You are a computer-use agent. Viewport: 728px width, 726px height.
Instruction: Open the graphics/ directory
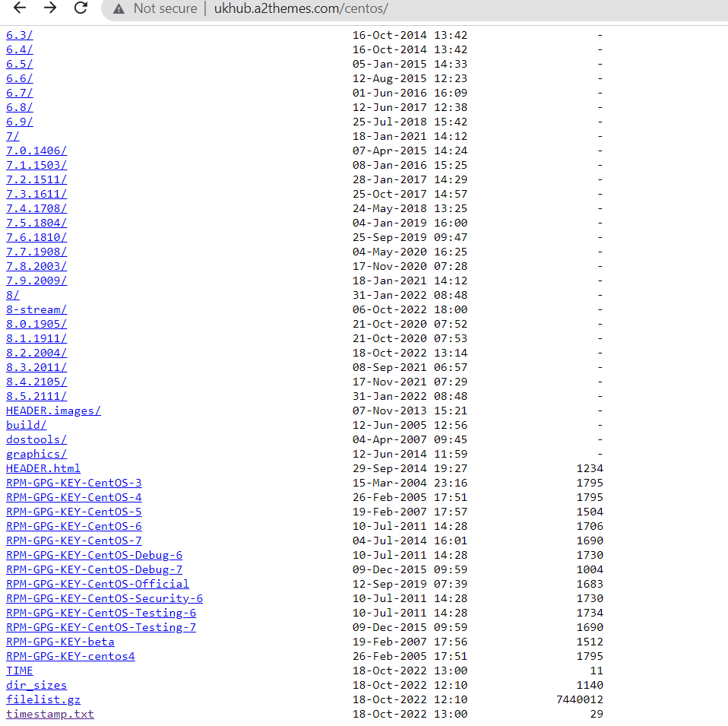36,455
